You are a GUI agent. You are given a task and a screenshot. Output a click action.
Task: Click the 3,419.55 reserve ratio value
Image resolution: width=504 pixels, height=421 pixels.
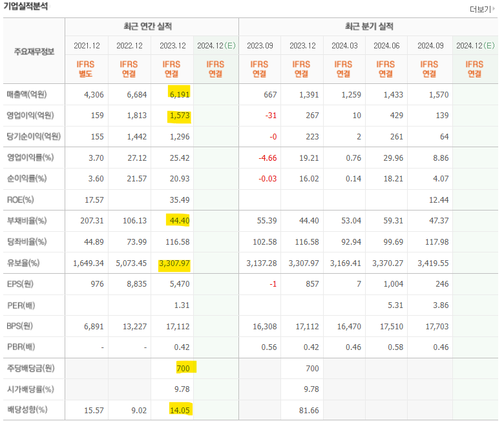tap(433, 263)
